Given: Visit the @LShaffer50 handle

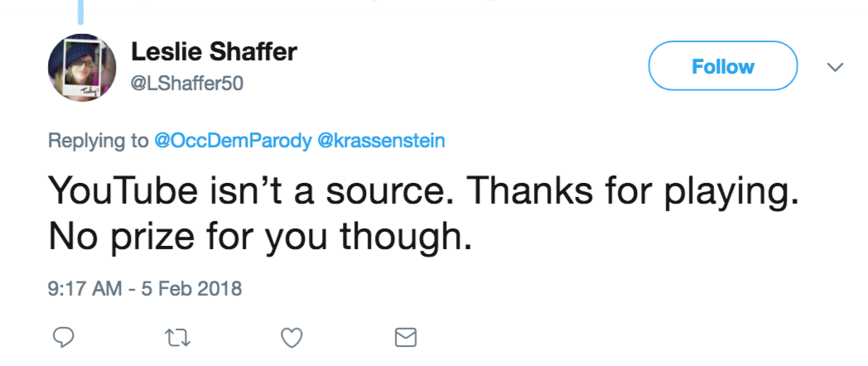Looking at the screenshot, I should [x=187, y=84].
